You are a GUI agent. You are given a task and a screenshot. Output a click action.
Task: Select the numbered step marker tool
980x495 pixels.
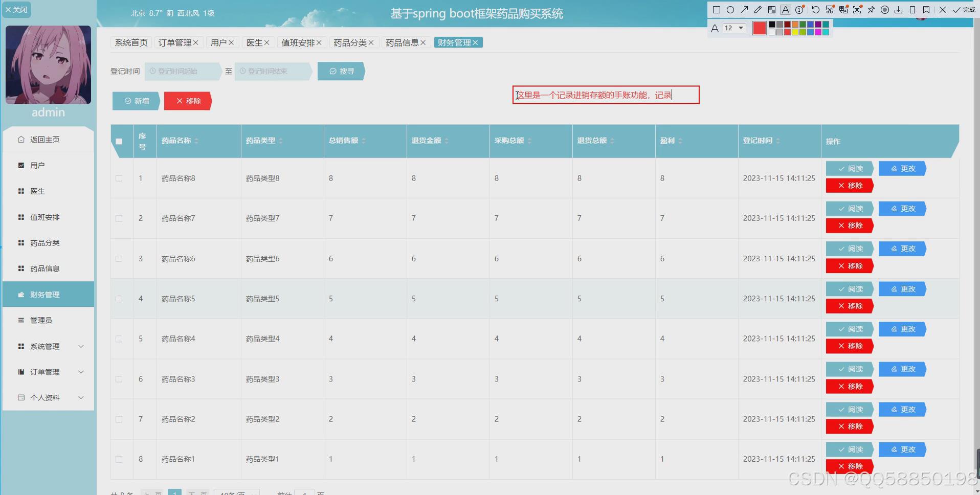pyautogui.click(x=800, y=10)
